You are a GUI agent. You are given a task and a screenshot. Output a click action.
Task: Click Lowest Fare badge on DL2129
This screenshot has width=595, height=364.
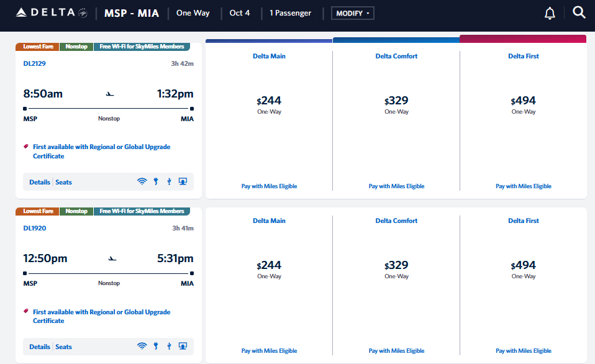(37, 47)
